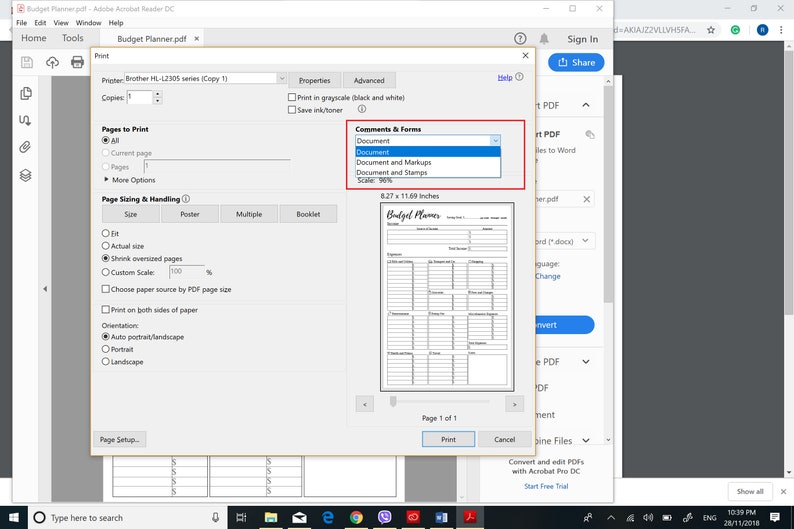The width and height of the screenshot is (794, 529).
Task: Open the File menu
Action: pos(21,23)
